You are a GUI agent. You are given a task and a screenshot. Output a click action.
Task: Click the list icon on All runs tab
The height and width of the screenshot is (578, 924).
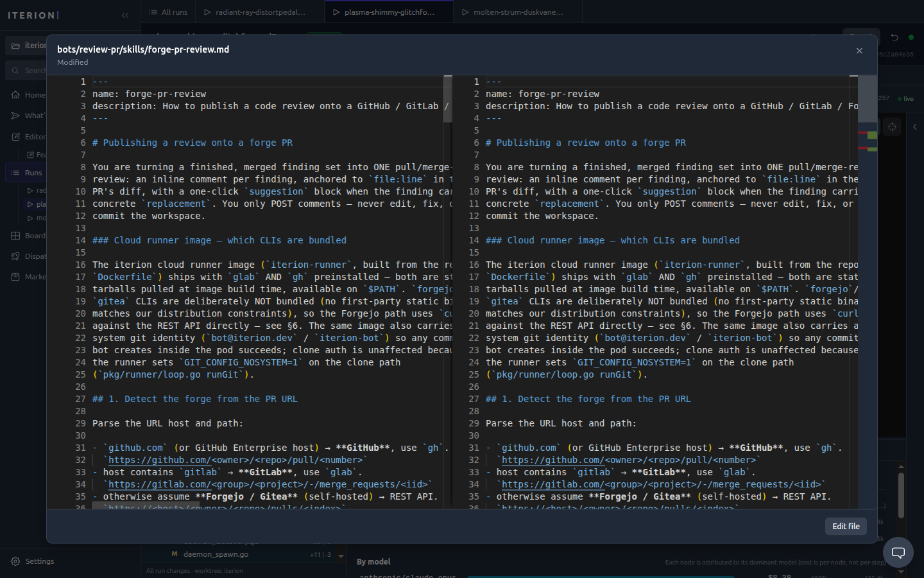click(153, 12)
